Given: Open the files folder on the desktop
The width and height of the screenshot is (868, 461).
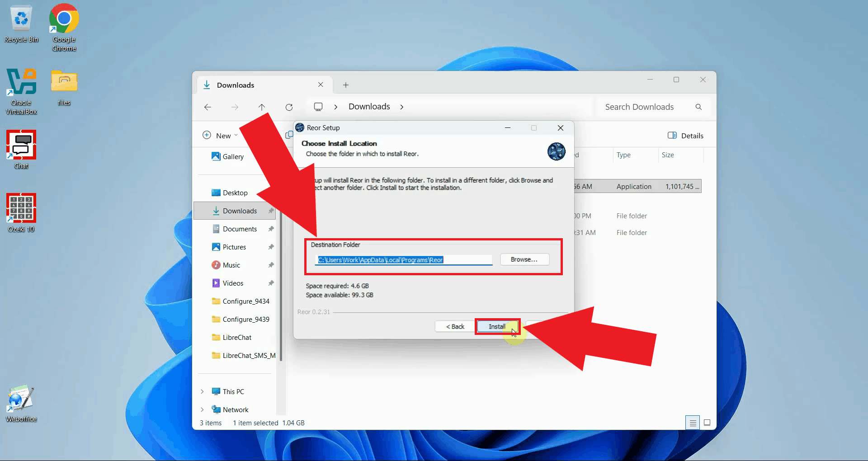Looking at the screenshot, I should [64, 87].
